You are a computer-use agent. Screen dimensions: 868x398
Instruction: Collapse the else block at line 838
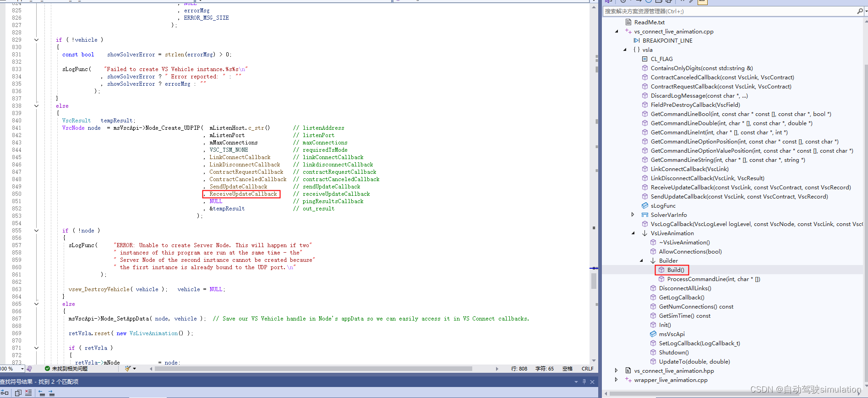coord(36,106)
